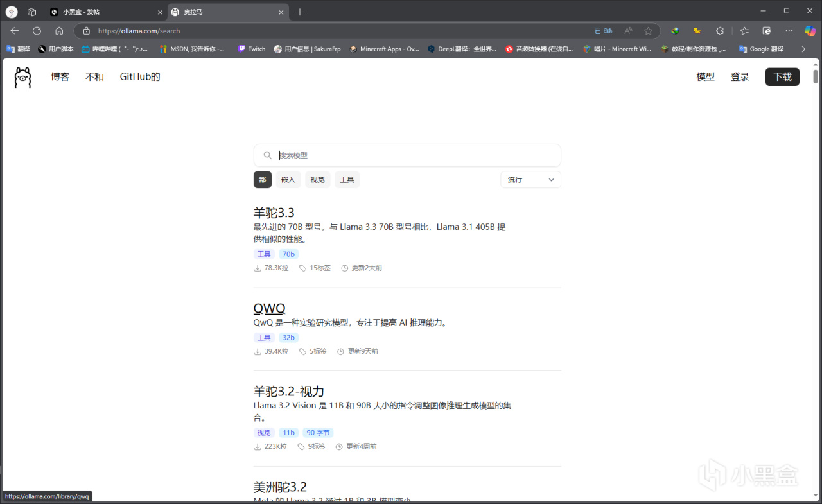
Task: Open the 用户脚本 bookmark
Action: point(55,49)
